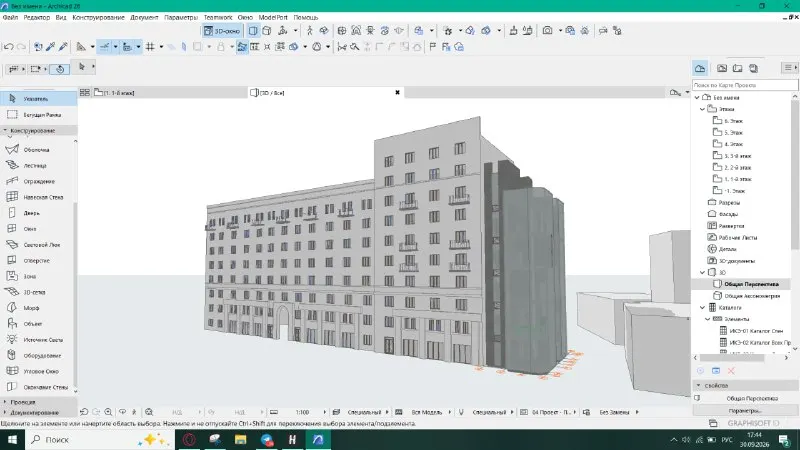Screen dimensions: 800x450
Task: Open the scale 1:100 dropdown
Action: coord(308,412)
